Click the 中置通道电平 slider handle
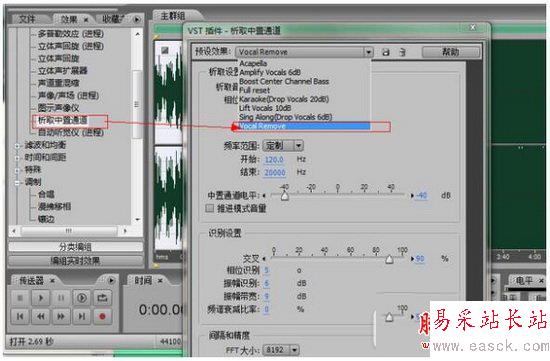The image size is (550, 361). 285,196
